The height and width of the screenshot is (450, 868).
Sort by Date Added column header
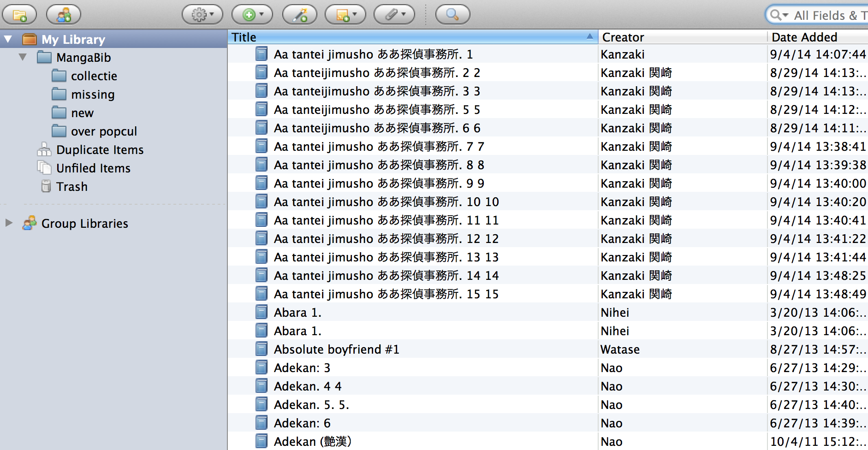(816, 37)
